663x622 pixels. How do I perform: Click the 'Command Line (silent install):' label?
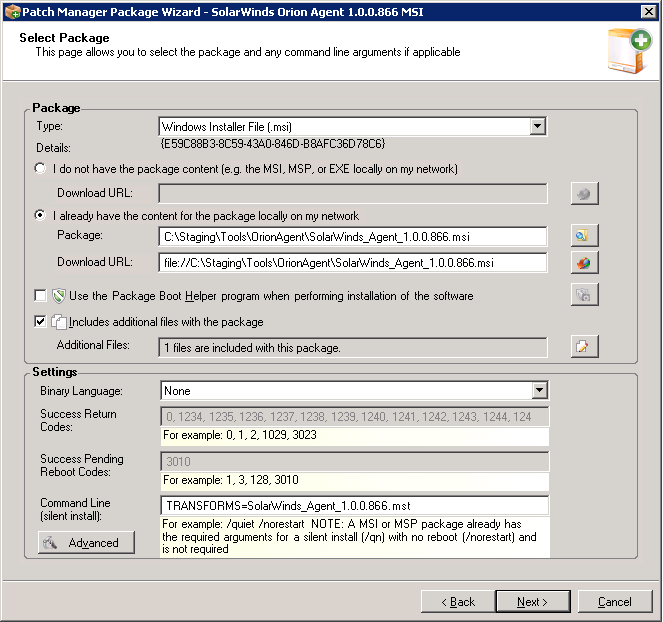pyautogui.click(x=75, y=509)
